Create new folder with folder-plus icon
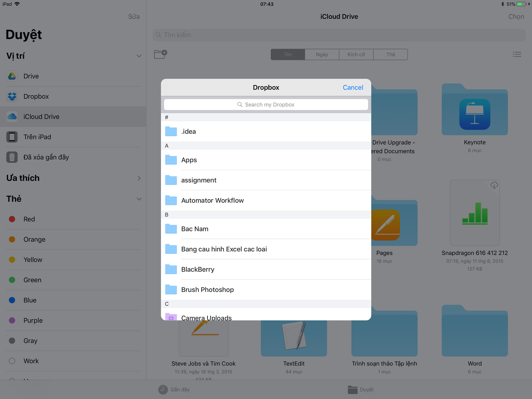This screenshot has height=399, width=532. pyautogui.click(x=160, y=54)
